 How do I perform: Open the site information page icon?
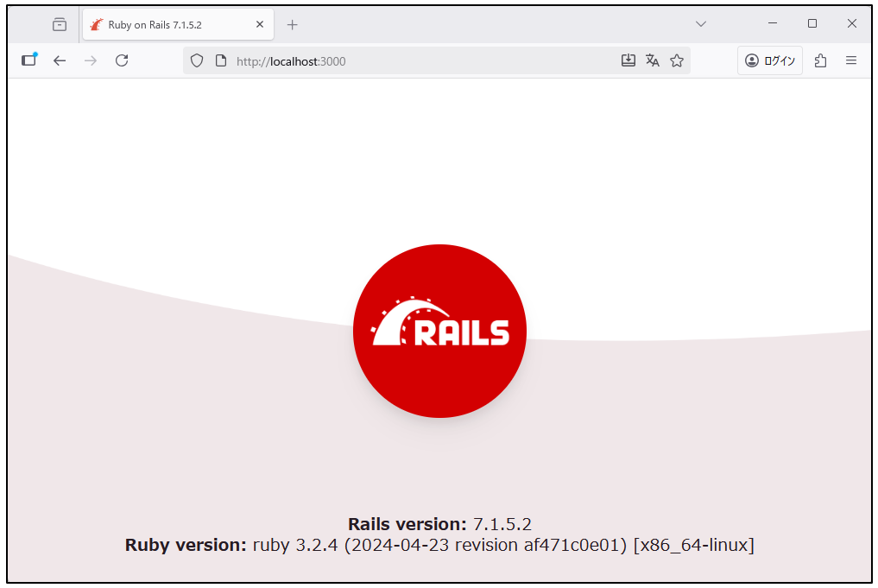point(220,60)
